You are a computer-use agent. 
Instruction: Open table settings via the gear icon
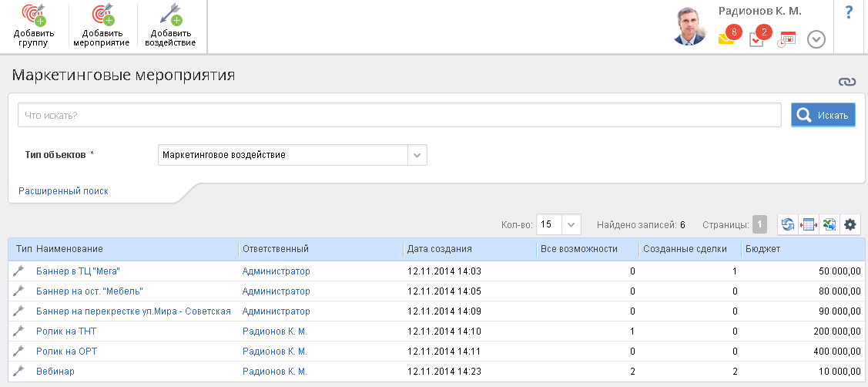click(x=850, y=224)
